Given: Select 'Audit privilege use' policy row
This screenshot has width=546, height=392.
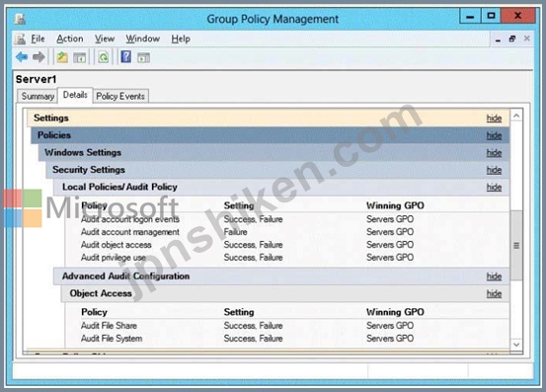Looking at the screenshot, I should (287, 258).
